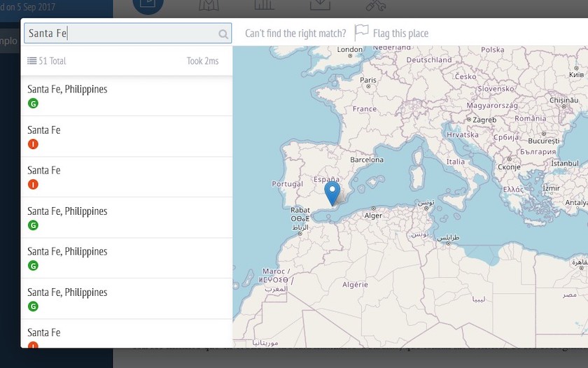The height and width of the screenshot is (368, 588).
Task: Click Barcelona label on the map
Action: 367,160
